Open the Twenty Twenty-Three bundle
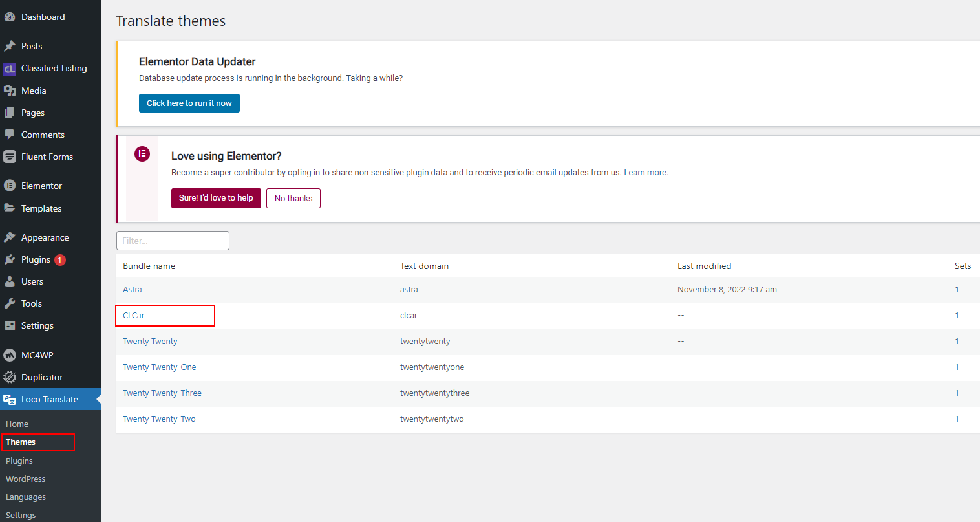Screen dimensions: 980x522 coord(162,393)
